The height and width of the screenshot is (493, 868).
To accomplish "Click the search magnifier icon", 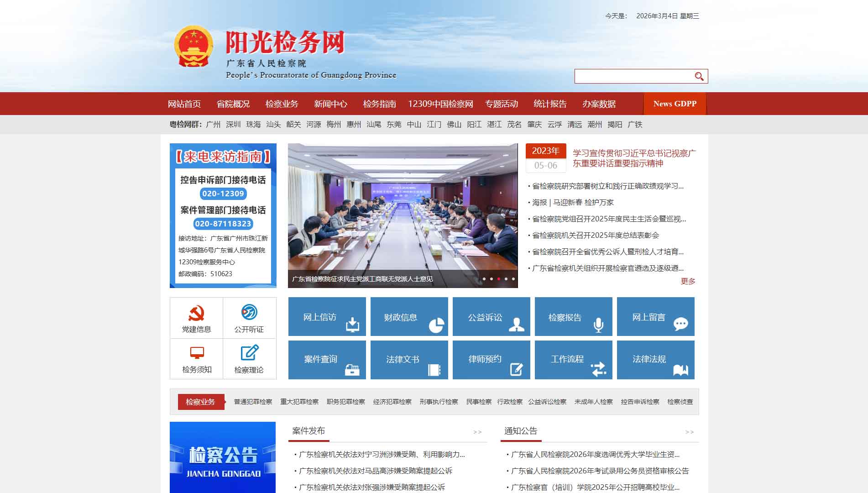I will coord(699,76).
